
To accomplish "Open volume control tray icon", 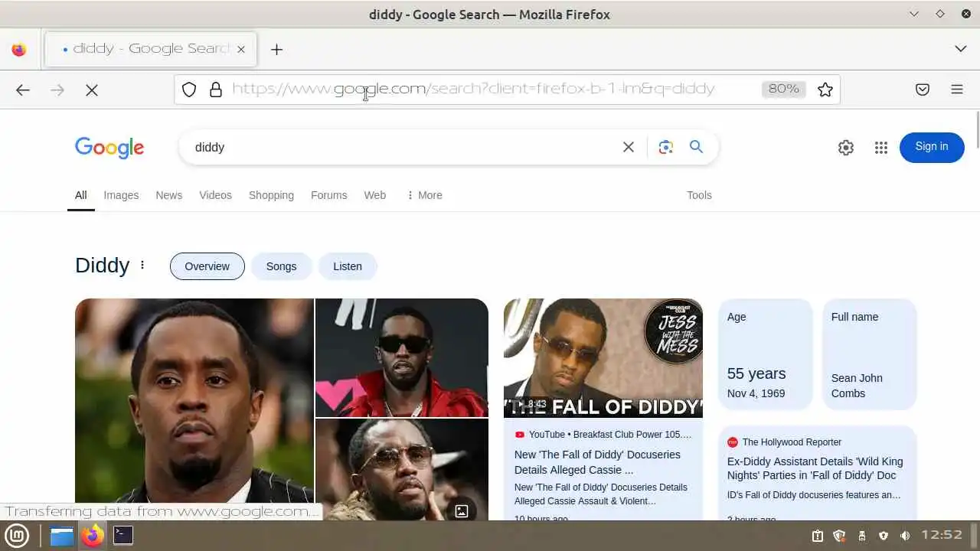I will click(905, 536).
